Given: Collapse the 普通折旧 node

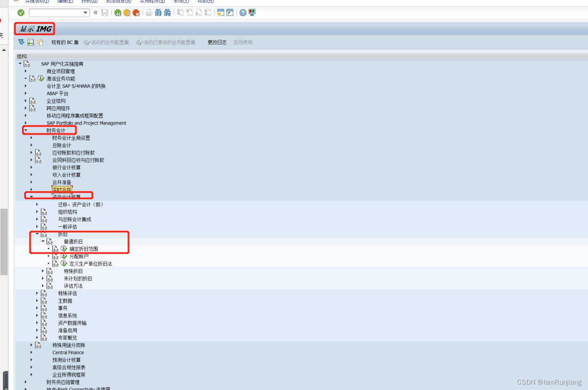Looking at the screenshot, I should [x=43, y=241].
